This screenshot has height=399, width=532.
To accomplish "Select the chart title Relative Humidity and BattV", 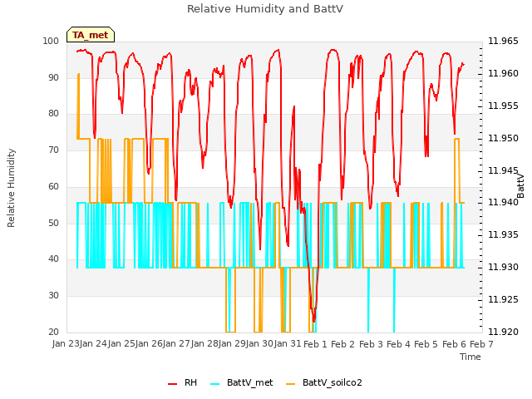I will [x=265, y=9].
